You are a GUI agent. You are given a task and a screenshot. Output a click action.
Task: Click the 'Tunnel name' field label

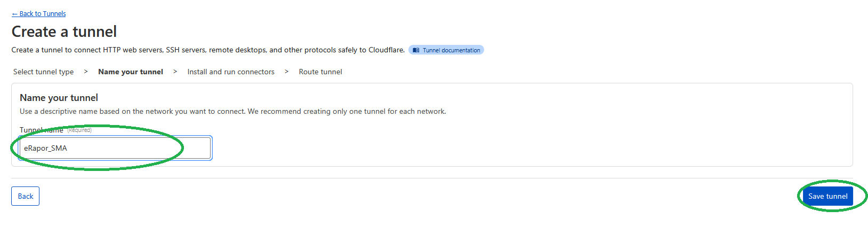coord(41,130)
